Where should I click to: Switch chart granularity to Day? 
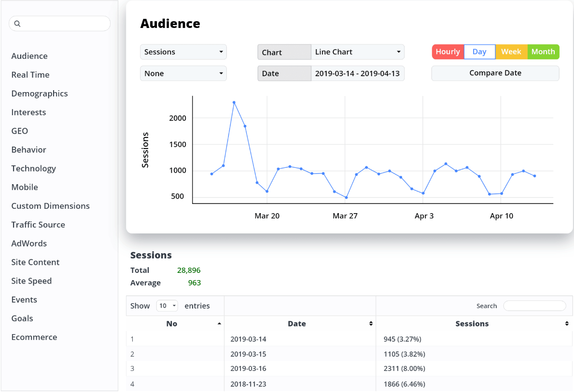coord(479,52)
